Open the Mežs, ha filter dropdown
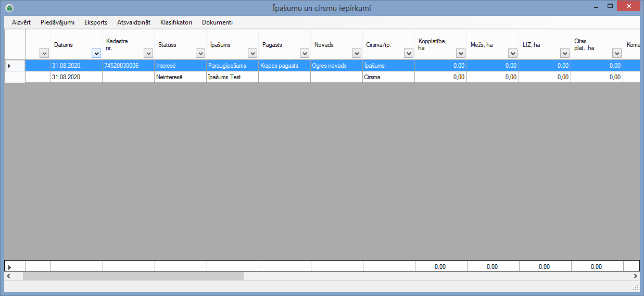The width and height of the screenshot is (644, 296). pyautogui.click(x=513, y=53)
